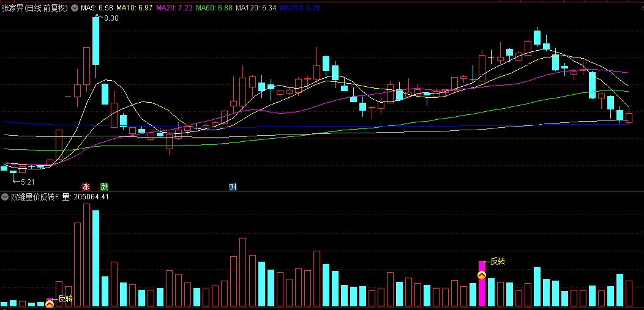This screenshot has width=644, height=310.
Task: Click the left 反转 label near the volume bars
Action: (x=66, y=299)
